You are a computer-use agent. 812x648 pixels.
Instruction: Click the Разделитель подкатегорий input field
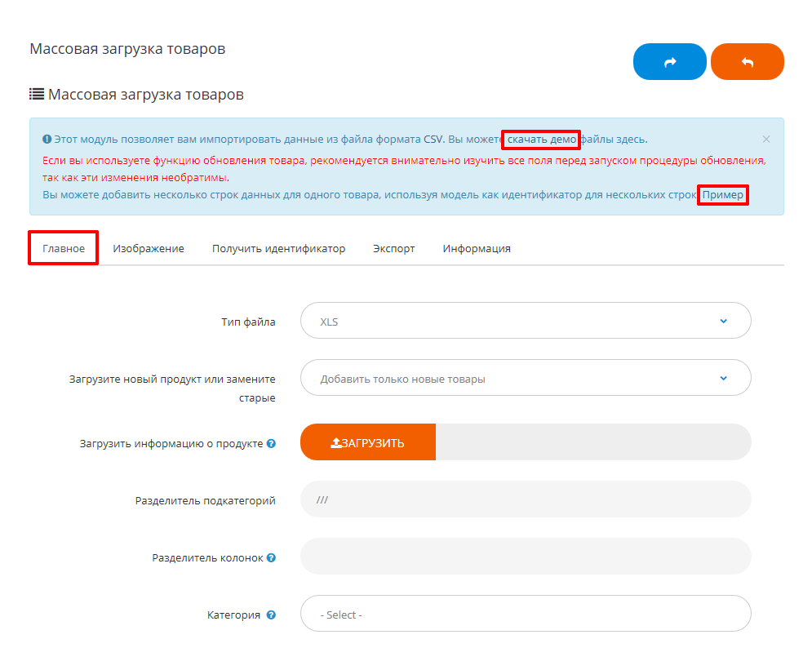pos(526,499)
